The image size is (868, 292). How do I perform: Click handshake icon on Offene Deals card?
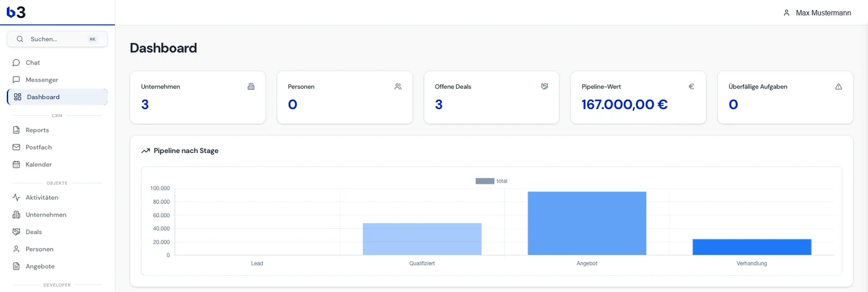(x=545, y=87)
